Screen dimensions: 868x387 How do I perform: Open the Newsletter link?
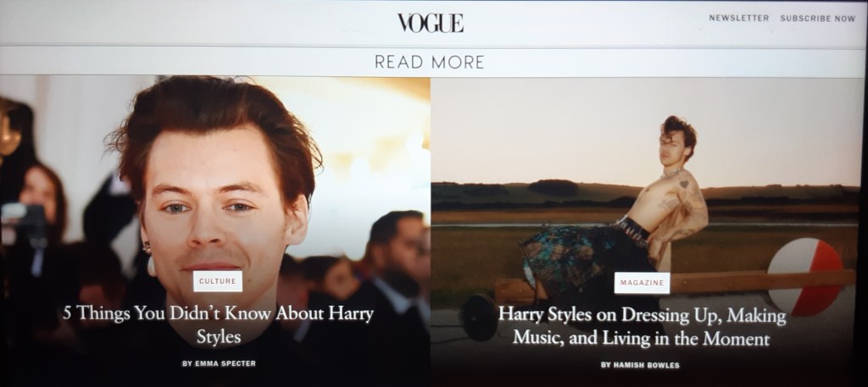[x=739, y=19]
